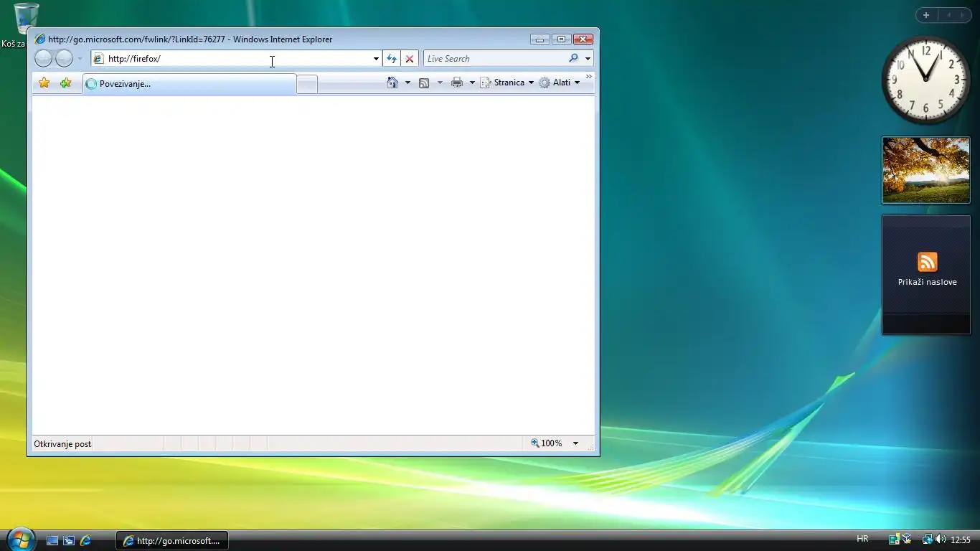
Task: Stop loading with the red X button
Action: [410, 59]
